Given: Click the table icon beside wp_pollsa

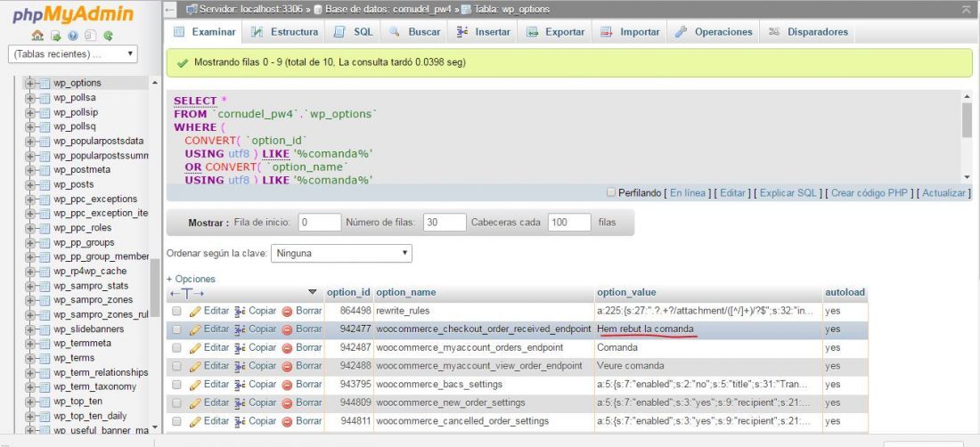Looking at the screenshot, I should pos(45,98).
